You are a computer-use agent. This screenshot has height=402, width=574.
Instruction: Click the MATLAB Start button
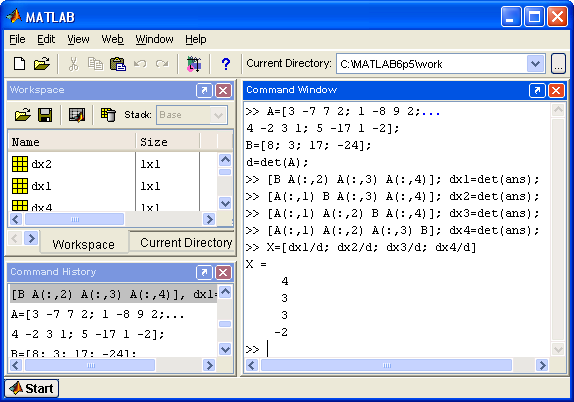tap(31, 388)
